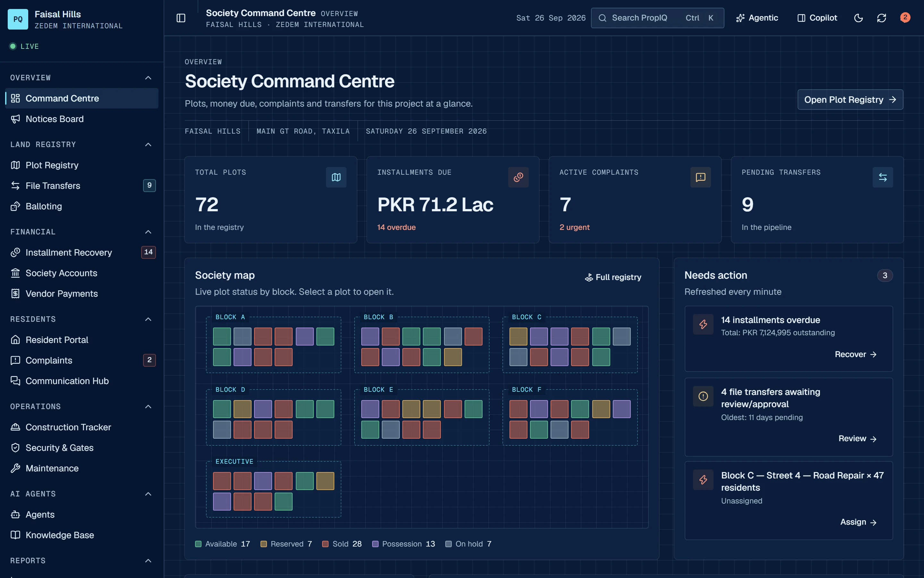Open Knowledge Base sidebar item

point(82,535)
